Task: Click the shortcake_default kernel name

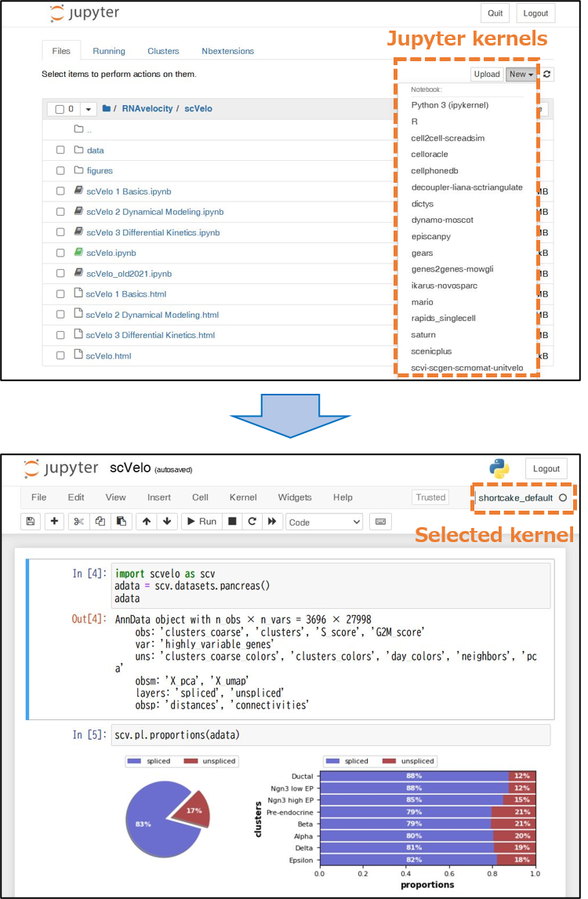Action: tap(515, 497)
